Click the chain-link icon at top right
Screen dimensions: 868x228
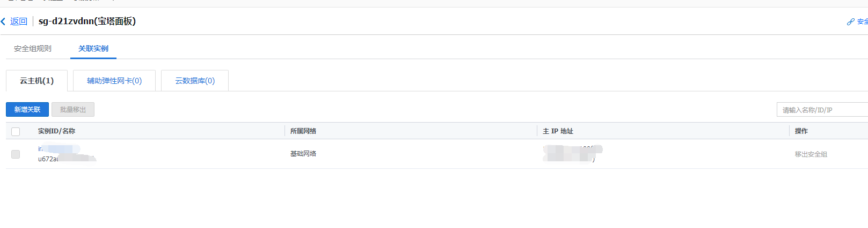(x=850, y=22)
